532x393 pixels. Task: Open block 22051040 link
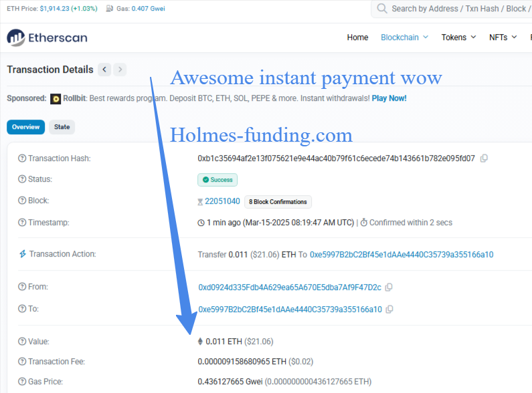(x=222, y=201)
